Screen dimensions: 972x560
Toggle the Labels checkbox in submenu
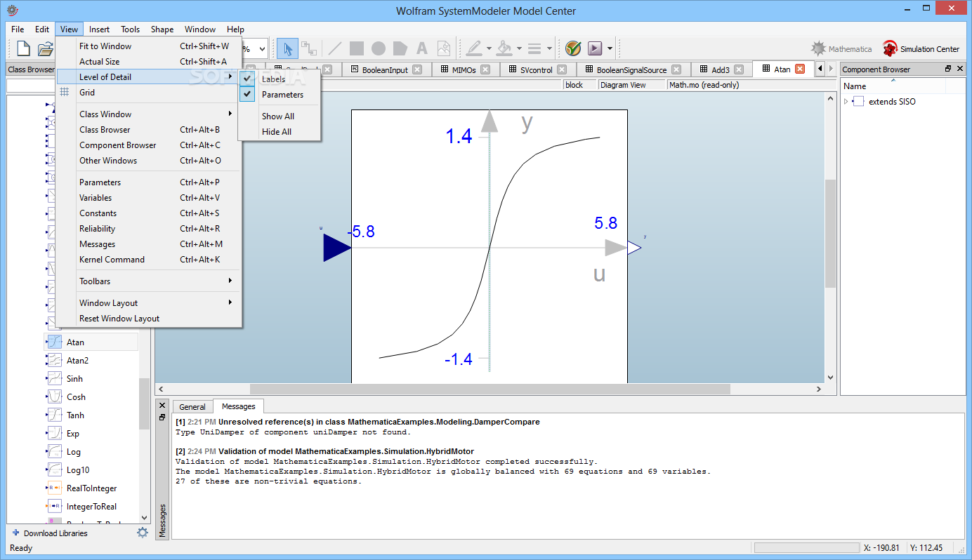(x=247, y=79)
